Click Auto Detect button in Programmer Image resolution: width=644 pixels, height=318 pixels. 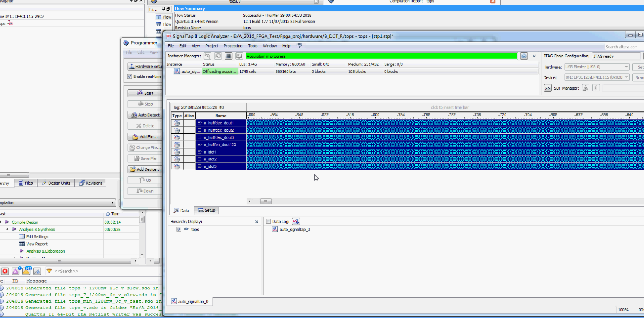pyautogui.click(x=145, y=115)
